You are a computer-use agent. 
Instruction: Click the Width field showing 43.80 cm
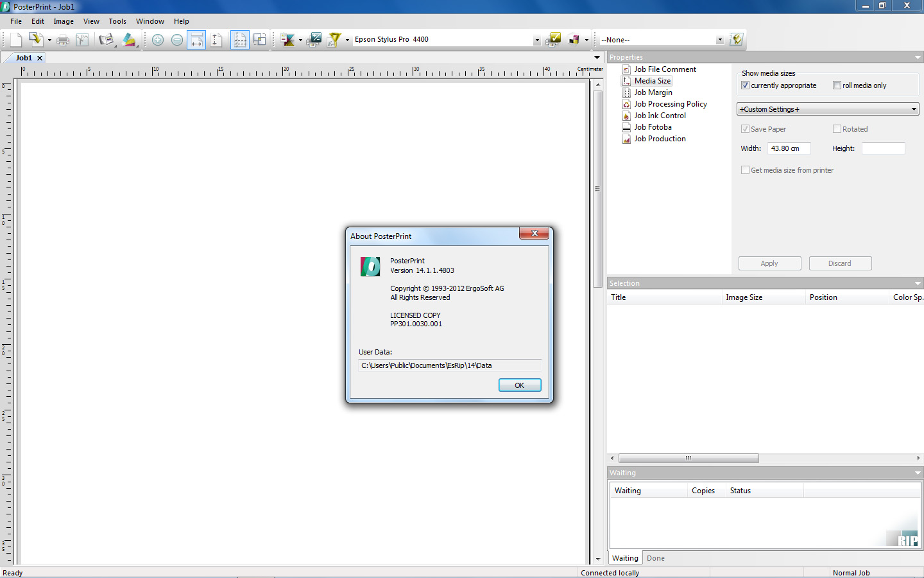point(789,148)
